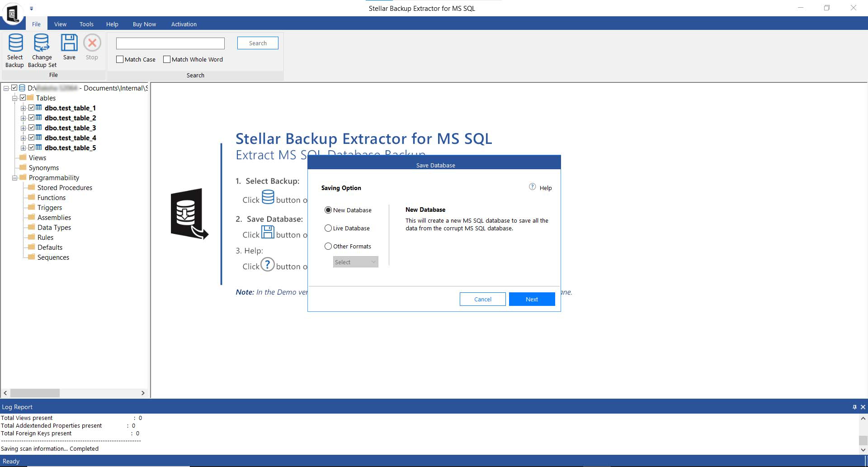Screen dimensions: 868x467
Task: Close the Log Report panel
Action: tap(863, 407)
